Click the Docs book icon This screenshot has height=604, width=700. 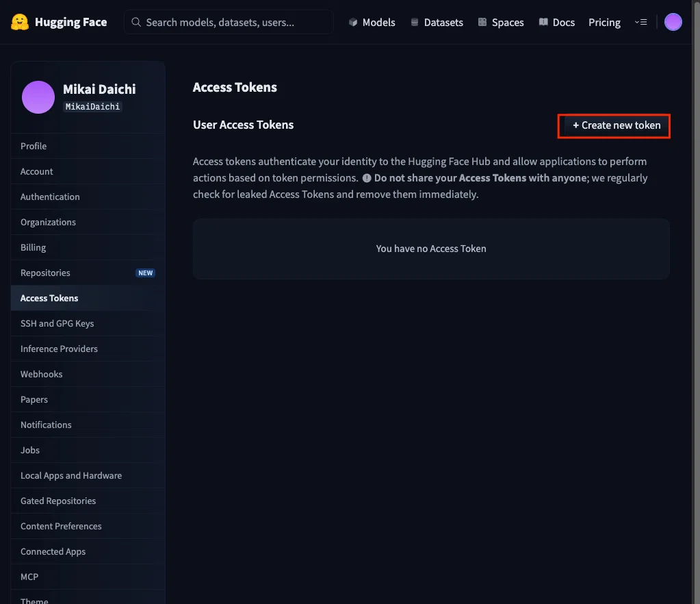pyautogui.click(x=543, y=22)
